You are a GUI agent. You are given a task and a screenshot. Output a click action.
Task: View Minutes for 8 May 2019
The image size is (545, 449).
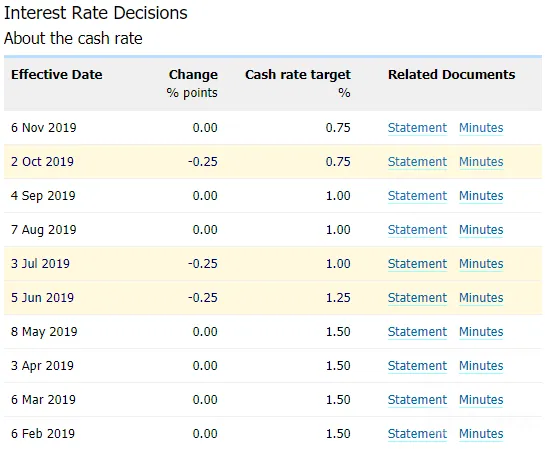(481, 332)
